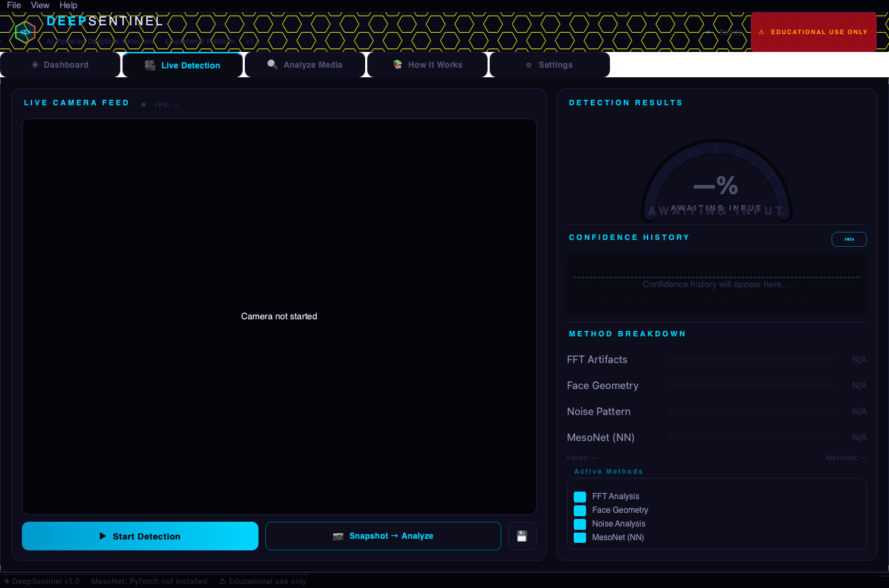This screenshot has width=889, height=588.
Task: Toggle the Face Geometry checkbox
Action: tap(580, 510)
